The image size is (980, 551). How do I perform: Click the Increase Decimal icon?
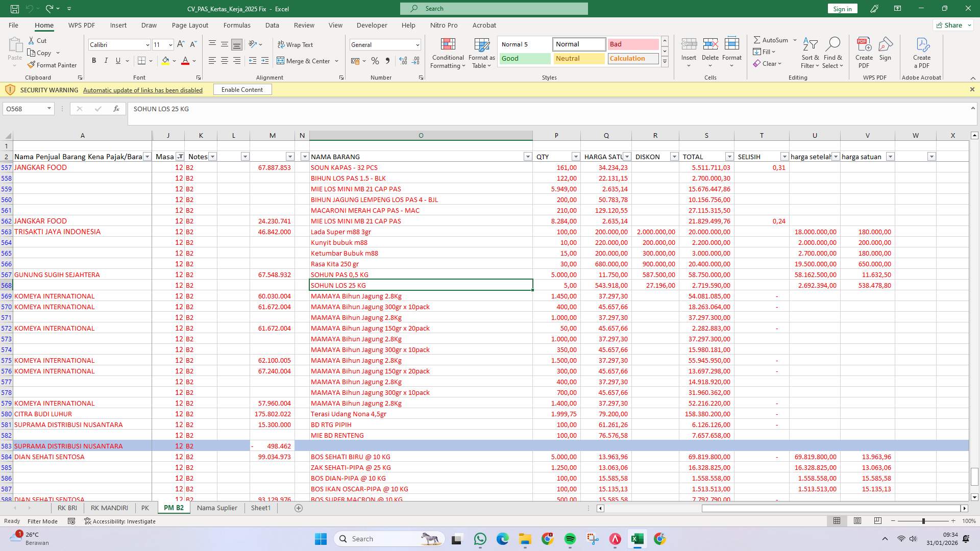click(x=403, y=61)
